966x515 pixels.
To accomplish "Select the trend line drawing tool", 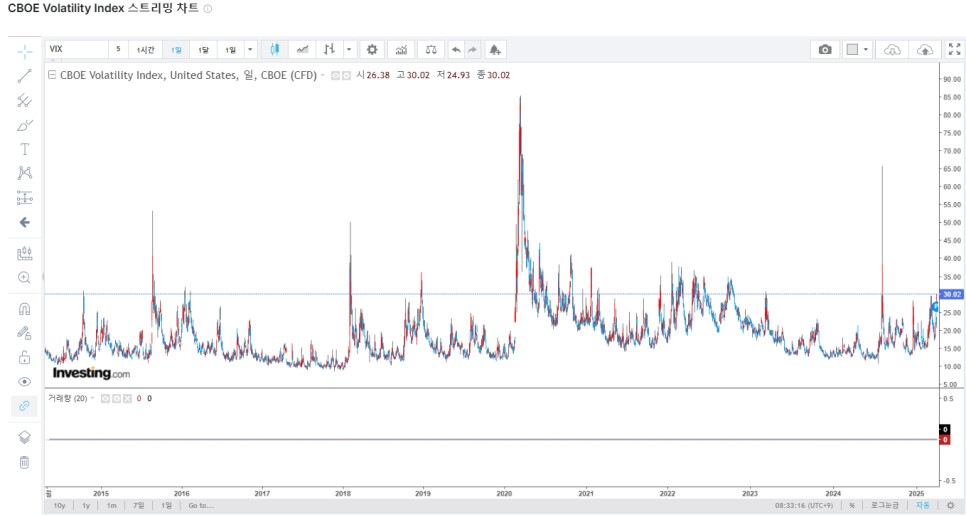I will [x=25, y=76].
